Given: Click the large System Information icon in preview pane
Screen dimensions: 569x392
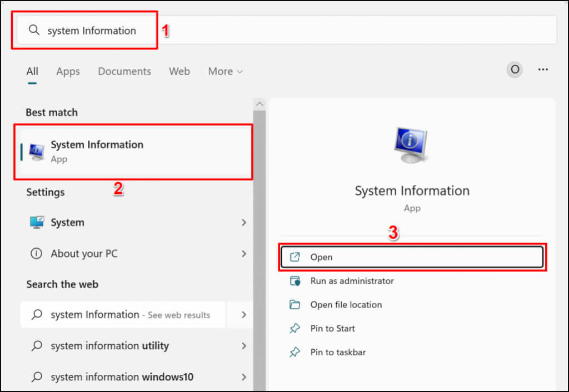Looking at the screenshot, I should (412, 146).
